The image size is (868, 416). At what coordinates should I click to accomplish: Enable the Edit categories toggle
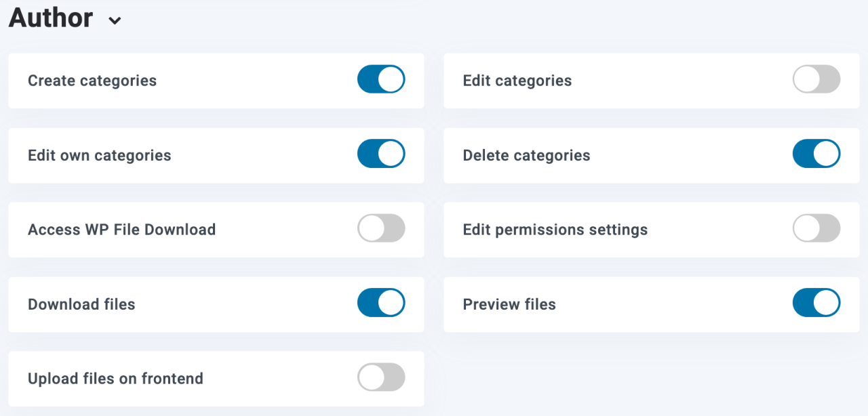(816, 79)
